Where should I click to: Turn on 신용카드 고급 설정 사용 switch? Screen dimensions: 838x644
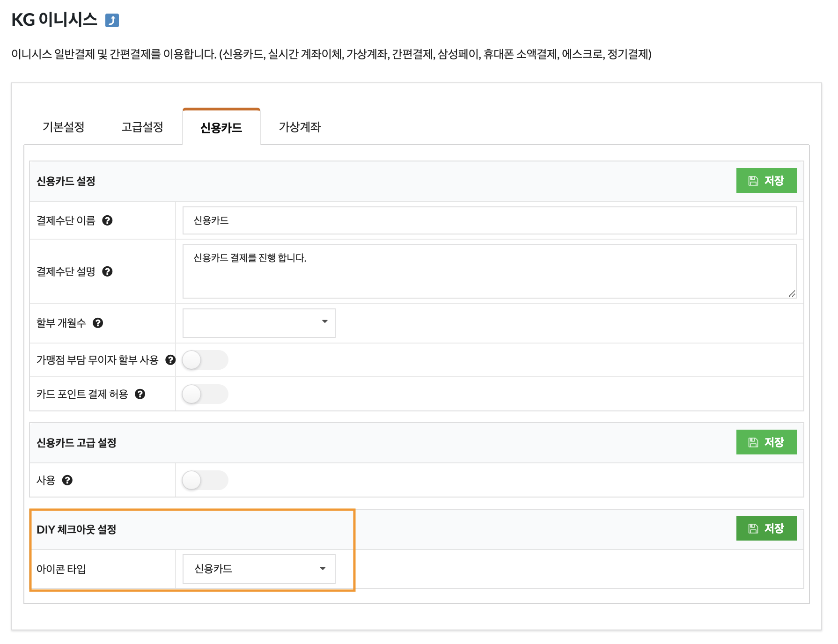(x=205, y=480)
